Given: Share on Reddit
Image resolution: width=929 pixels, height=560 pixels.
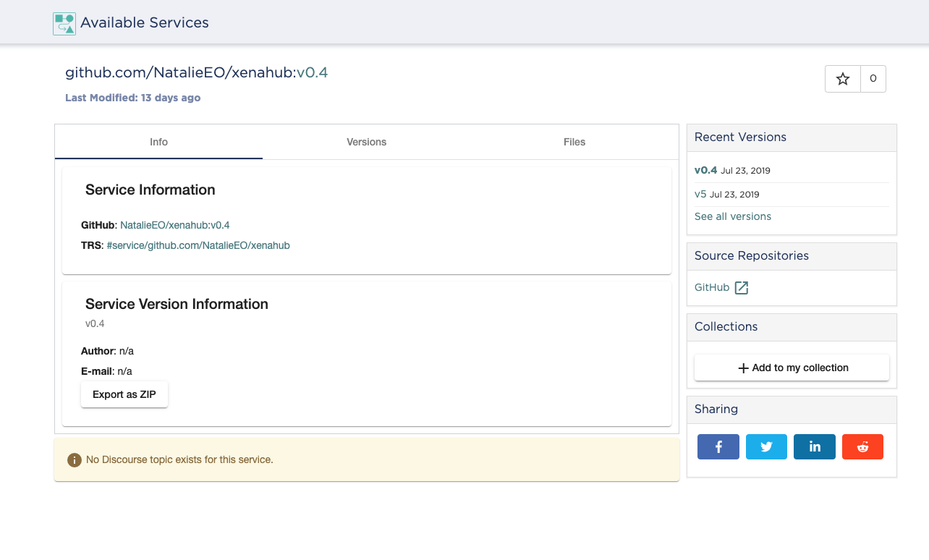Looking at the screenshot, I should (862, 446).
